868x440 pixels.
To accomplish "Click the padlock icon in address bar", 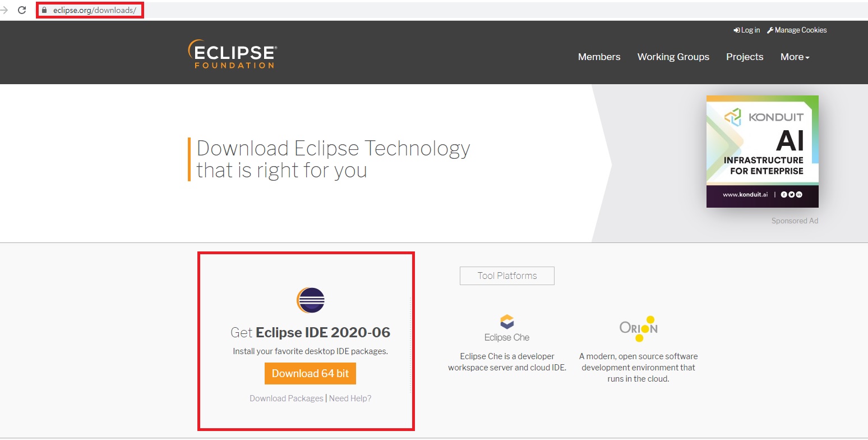I will pyautogui.click(x=44, y=10).
